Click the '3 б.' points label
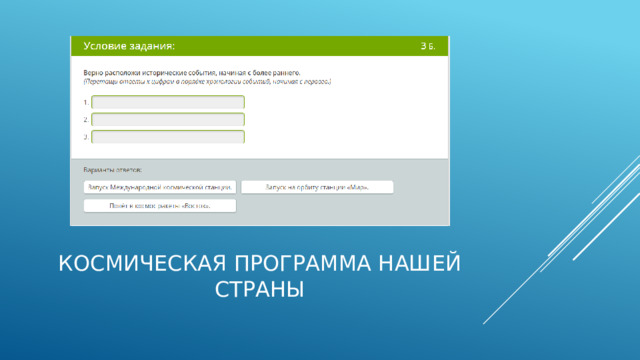Image resolution: width=640 pixels, height=360 pixels. 428,46
